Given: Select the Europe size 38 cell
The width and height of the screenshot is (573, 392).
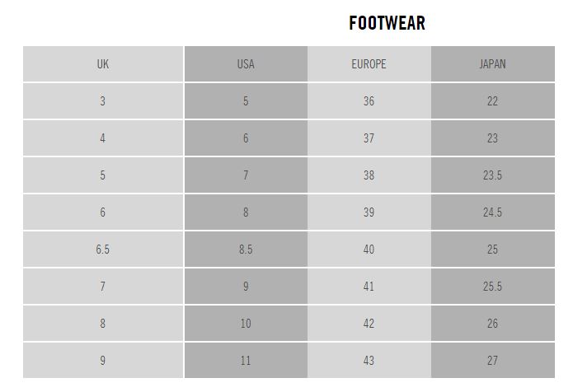Looking at the screenshot, I should 369,175.
